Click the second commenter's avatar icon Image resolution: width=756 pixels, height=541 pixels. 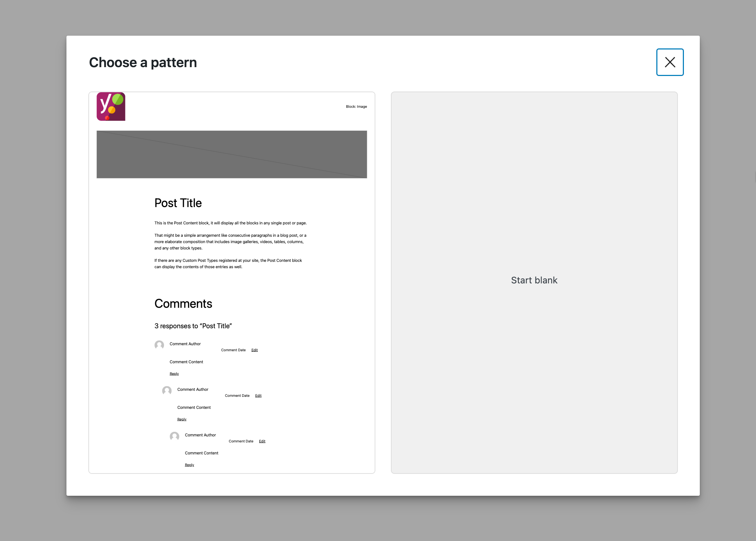pos(166,391)
